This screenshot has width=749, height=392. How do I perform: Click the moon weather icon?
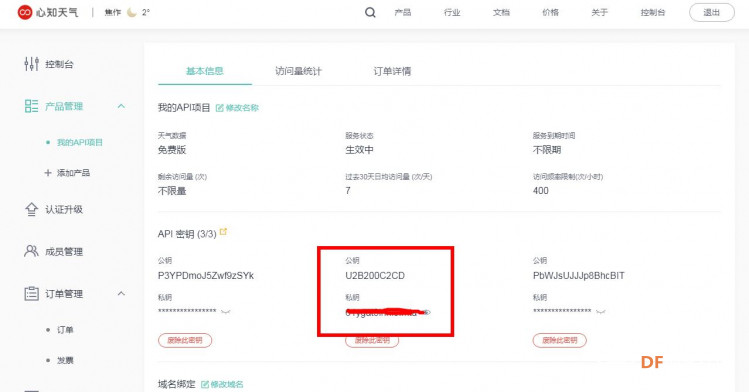[132, 12]
